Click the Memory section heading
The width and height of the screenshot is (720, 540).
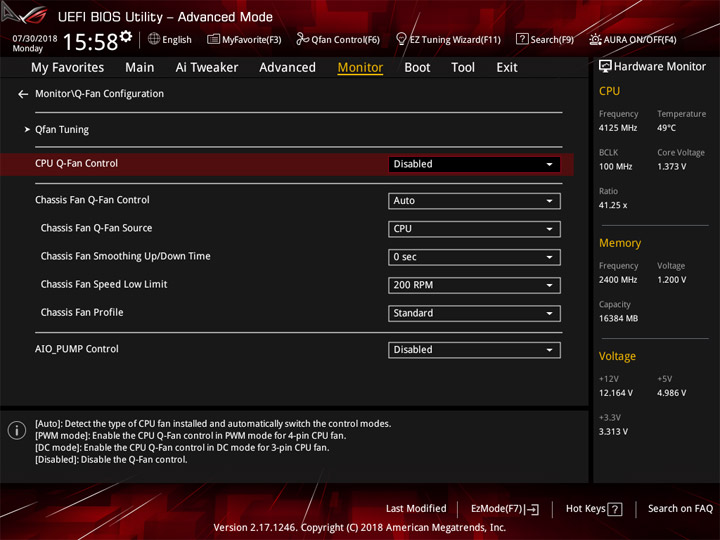tap(620, 243)
